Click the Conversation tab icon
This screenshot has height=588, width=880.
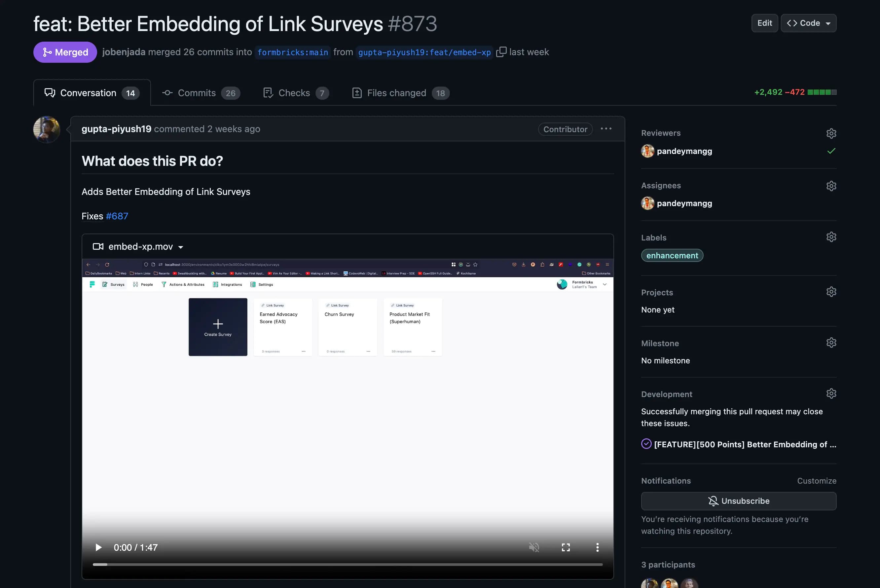click(50, 92)
